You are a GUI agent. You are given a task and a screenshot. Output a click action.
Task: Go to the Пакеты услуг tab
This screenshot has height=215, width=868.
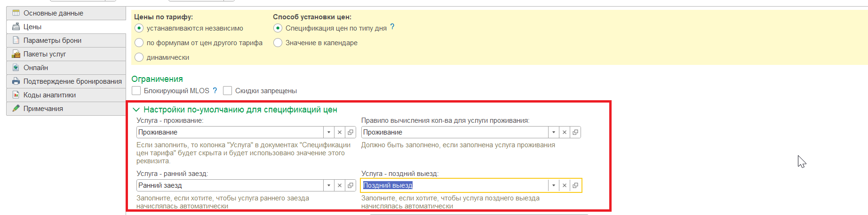tap(66, 54)
